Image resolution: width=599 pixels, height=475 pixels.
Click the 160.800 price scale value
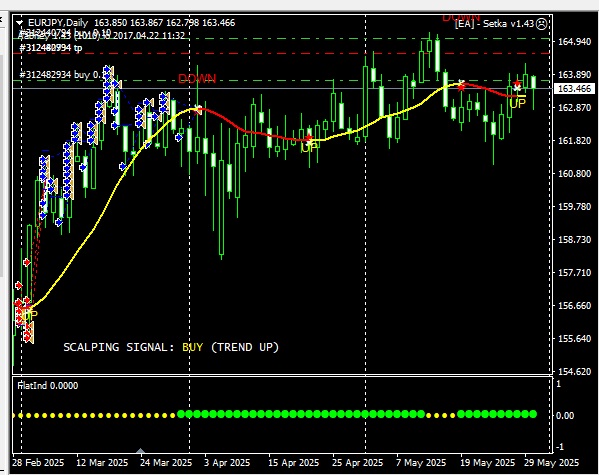point(574,173)
